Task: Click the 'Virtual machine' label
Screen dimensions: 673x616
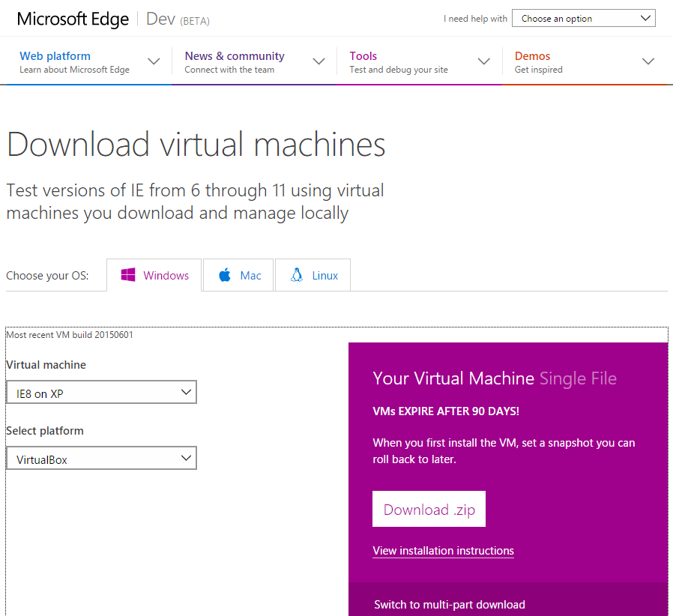Action: [x=46, y=365]
